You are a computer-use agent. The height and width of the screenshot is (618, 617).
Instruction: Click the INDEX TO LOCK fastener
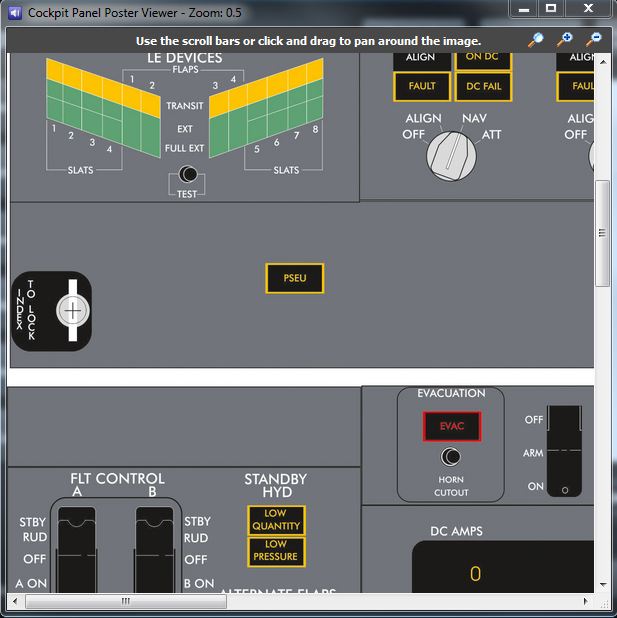point(73,311)
